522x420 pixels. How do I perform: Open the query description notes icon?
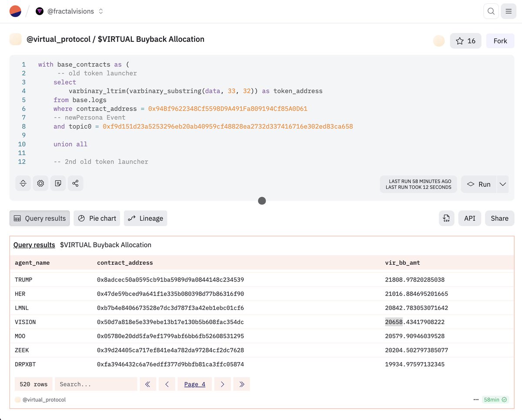tap(58, 184)
